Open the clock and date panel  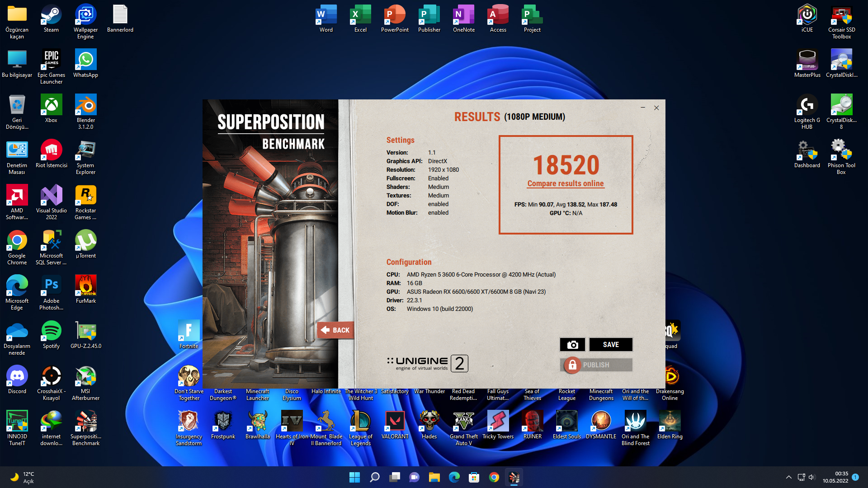[835, 477]
